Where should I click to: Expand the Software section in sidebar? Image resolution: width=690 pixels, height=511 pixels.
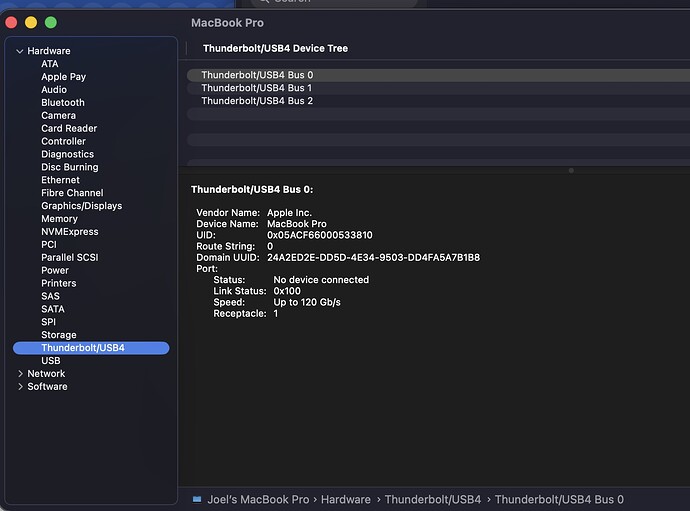click(x=20, y=387)
